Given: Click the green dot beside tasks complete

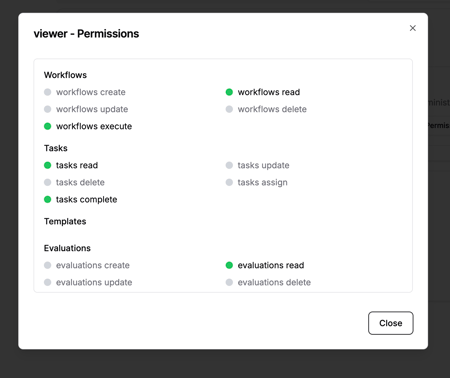Looking at the screenshot, I should click(x=47, y=199).
